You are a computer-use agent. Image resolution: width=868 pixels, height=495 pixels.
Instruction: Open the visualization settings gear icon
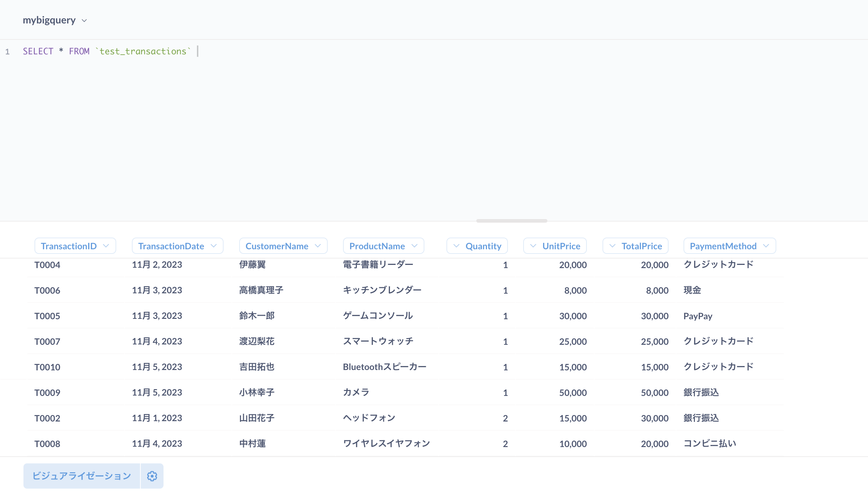coord(152,476)
